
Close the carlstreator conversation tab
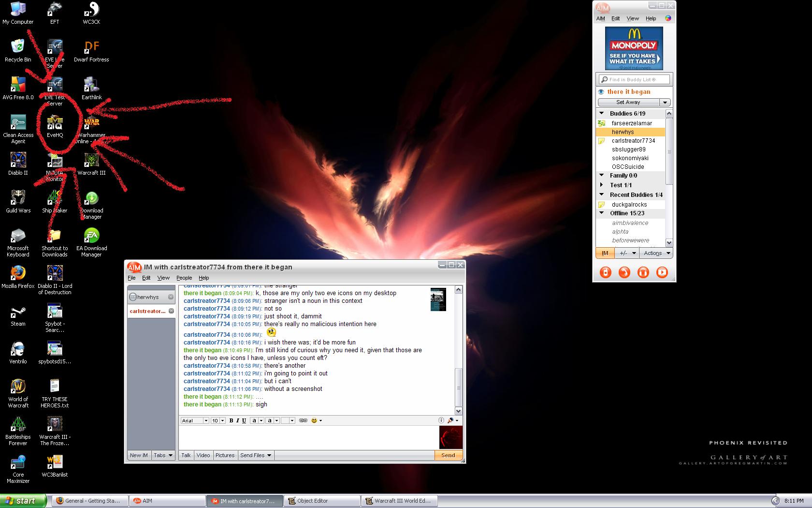[x=171, y=311]
